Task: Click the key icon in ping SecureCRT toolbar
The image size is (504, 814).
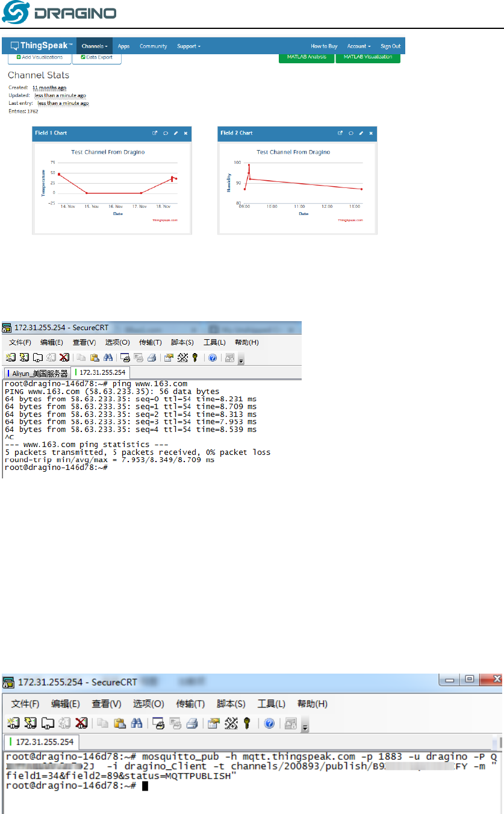Action: tap(195, 357)
